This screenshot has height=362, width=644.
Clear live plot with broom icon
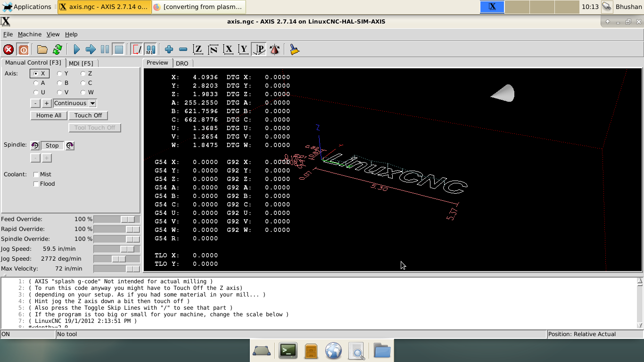pos(295,49)
